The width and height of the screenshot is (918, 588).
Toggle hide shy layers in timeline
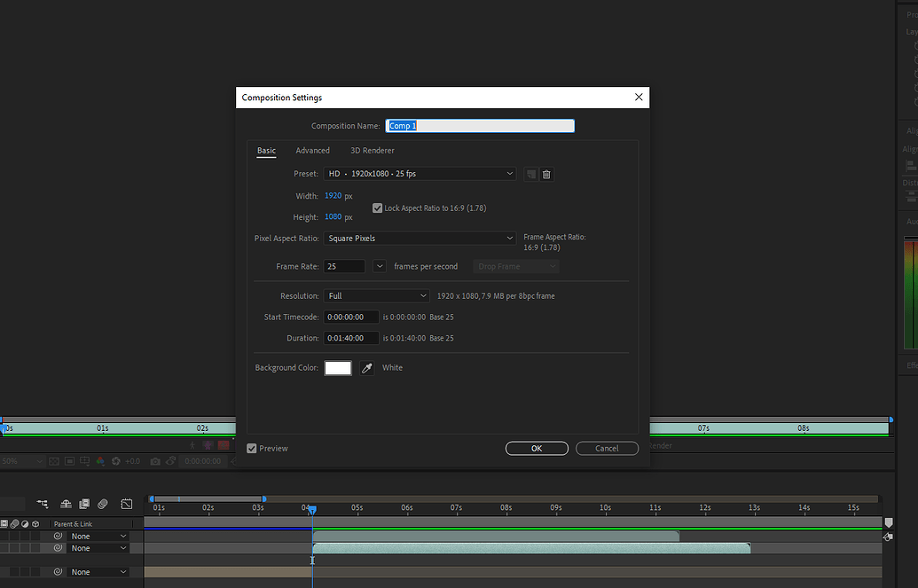click(67, 504)
